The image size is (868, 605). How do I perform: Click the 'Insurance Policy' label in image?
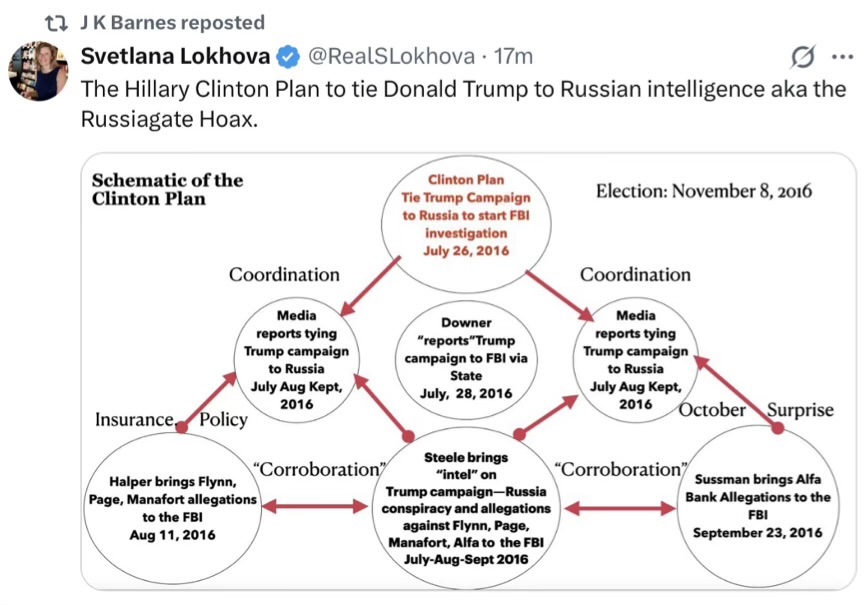[x=170, y=419]
